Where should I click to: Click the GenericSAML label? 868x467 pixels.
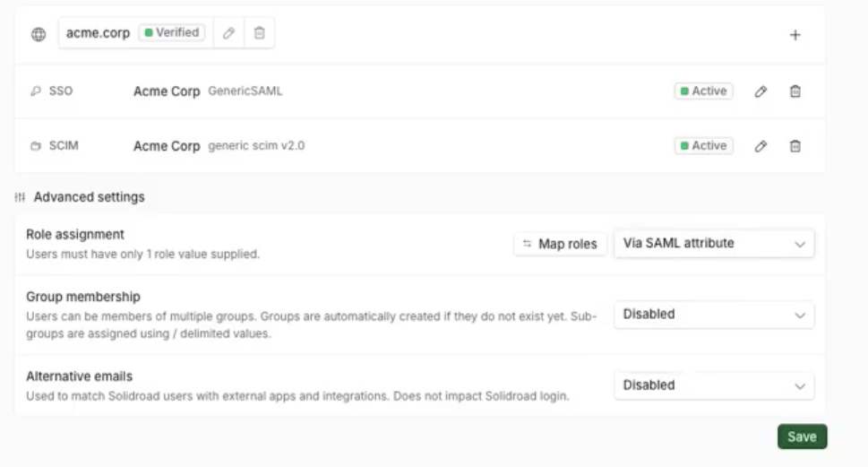245,91
